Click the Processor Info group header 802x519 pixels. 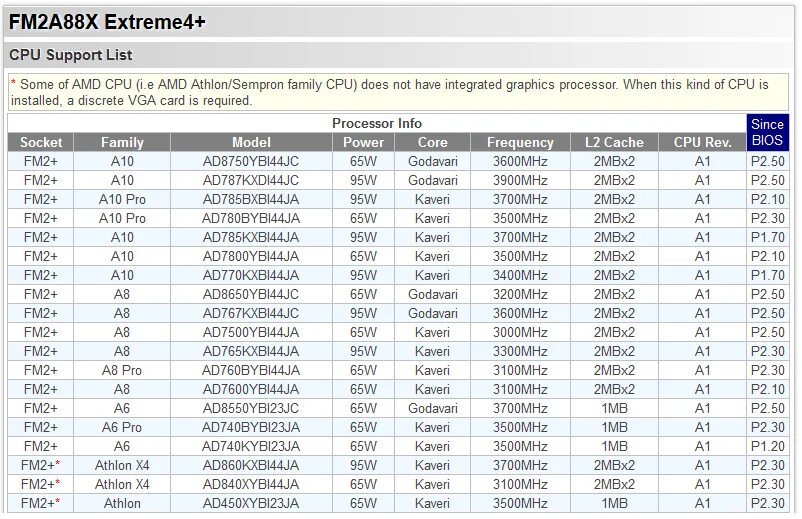coord(377,123)
